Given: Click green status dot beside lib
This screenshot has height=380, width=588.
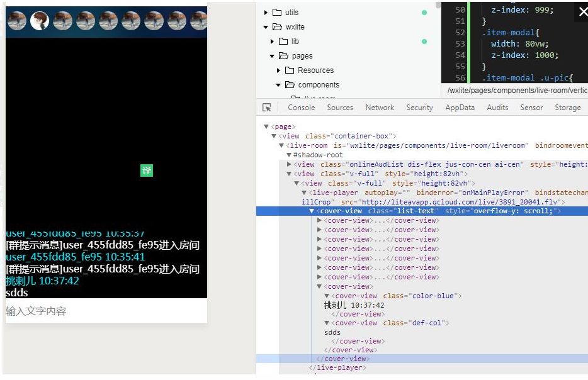Looking at the screenshot, I should (x=424, y=42).
